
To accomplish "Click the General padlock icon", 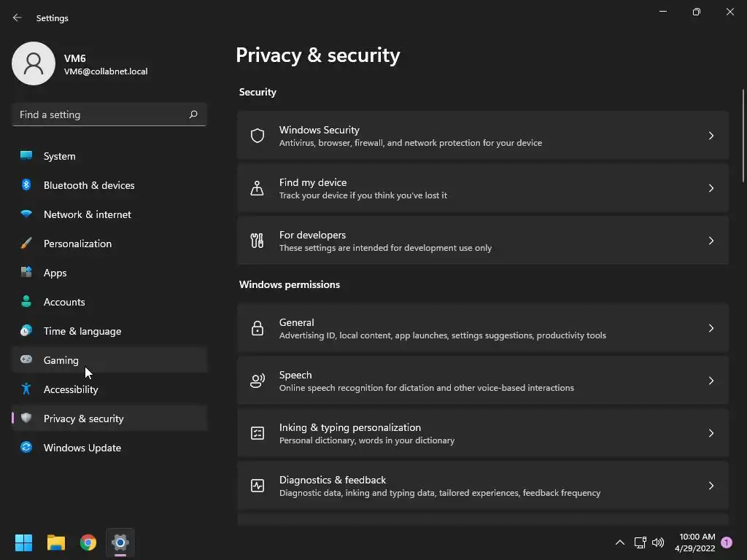I will 258,328.
